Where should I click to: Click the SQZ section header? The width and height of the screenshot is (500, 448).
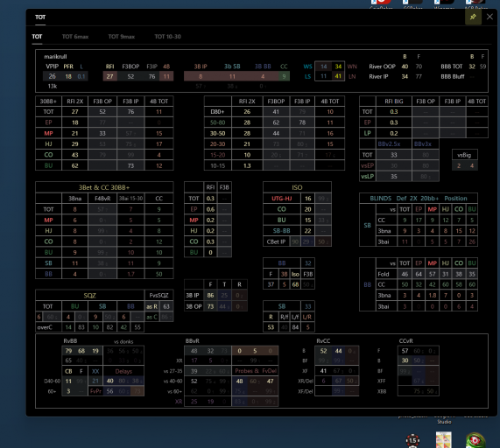(90, 296)
